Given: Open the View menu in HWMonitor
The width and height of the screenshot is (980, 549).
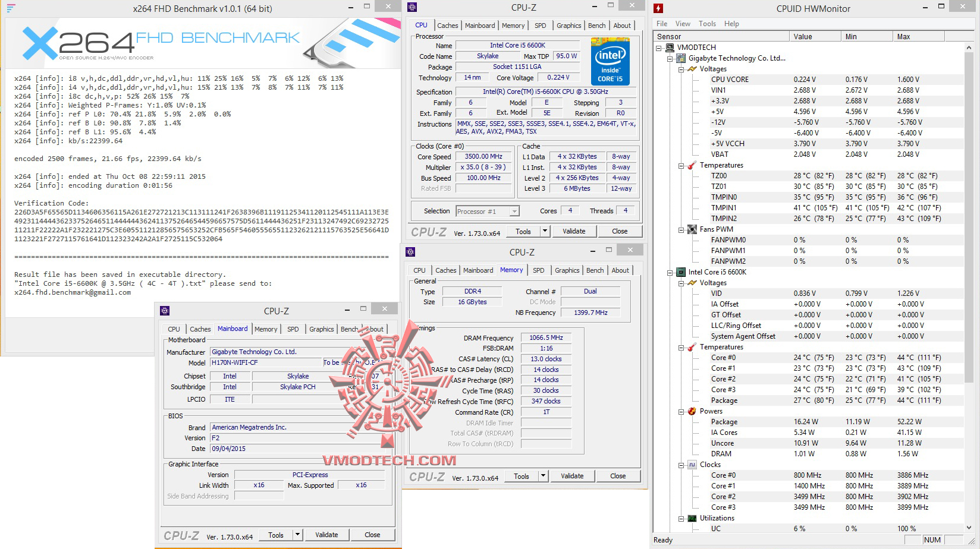Looking at the screenshot, I should (x=683, y=24).
